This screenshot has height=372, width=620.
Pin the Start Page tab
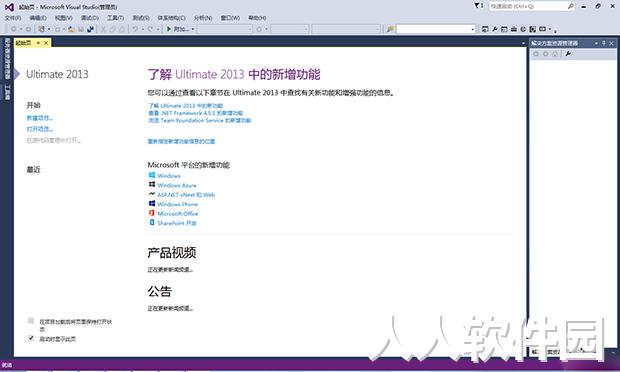pos(38,43)
